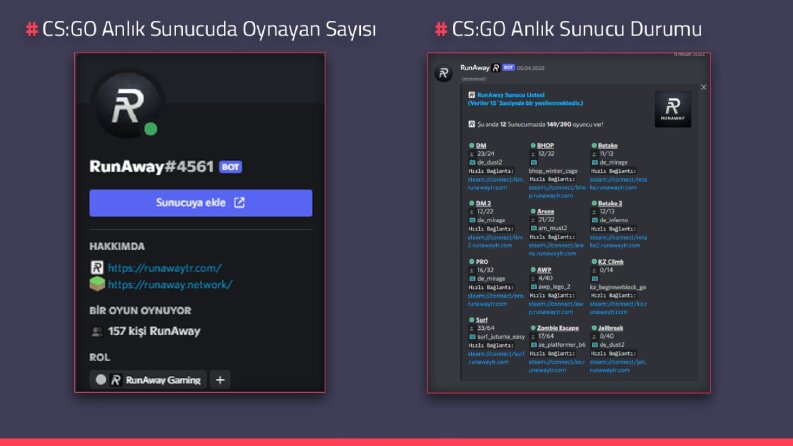
Task: Select the 149/390 oyuncu count text
Action: (x=575, y=124)
